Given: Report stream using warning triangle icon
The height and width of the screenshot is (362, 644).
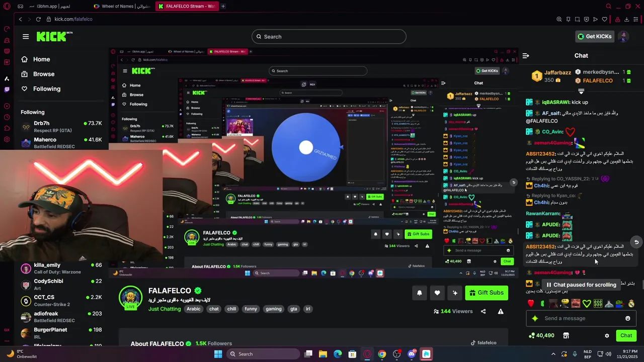Looking at the screenshot, I should pos(501,311).
